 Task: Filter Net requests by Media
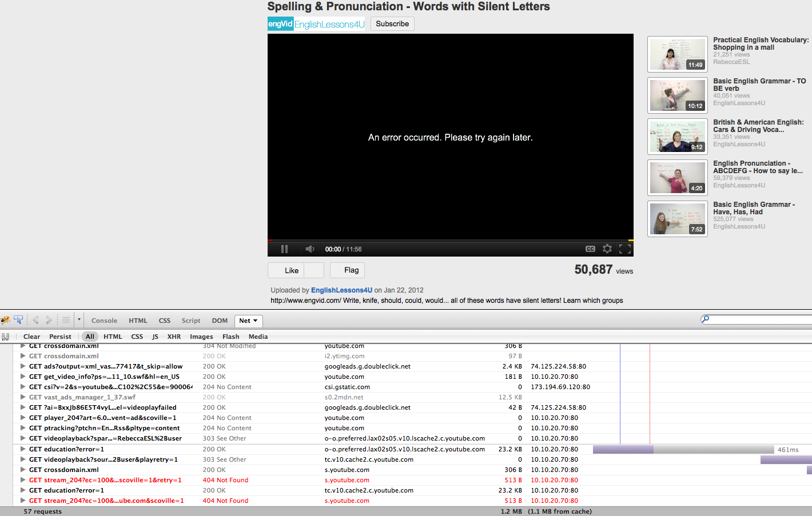coord(258,337)
